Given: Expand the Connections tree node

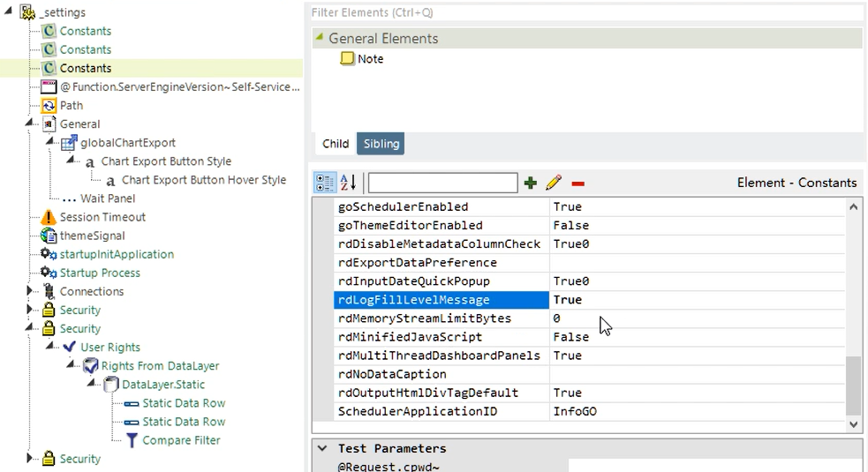Looking at the screenshot, I should tap(30, 291).
